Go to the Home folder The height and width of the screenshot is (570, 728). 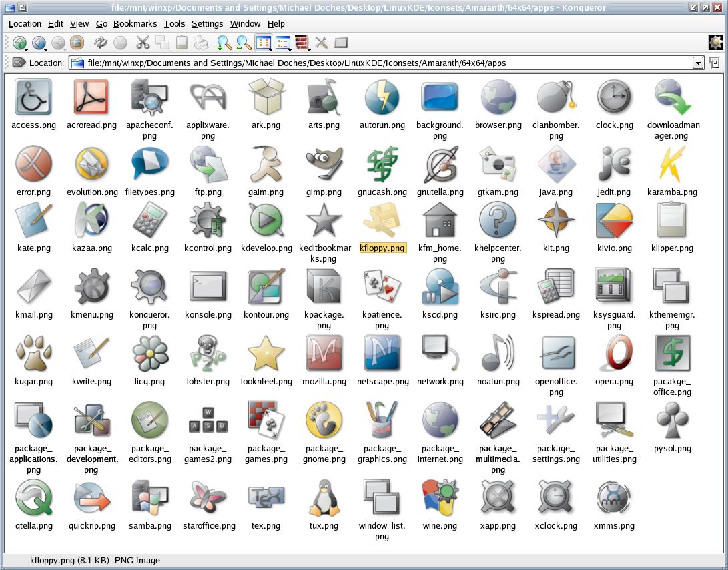[x=77, y=43]
